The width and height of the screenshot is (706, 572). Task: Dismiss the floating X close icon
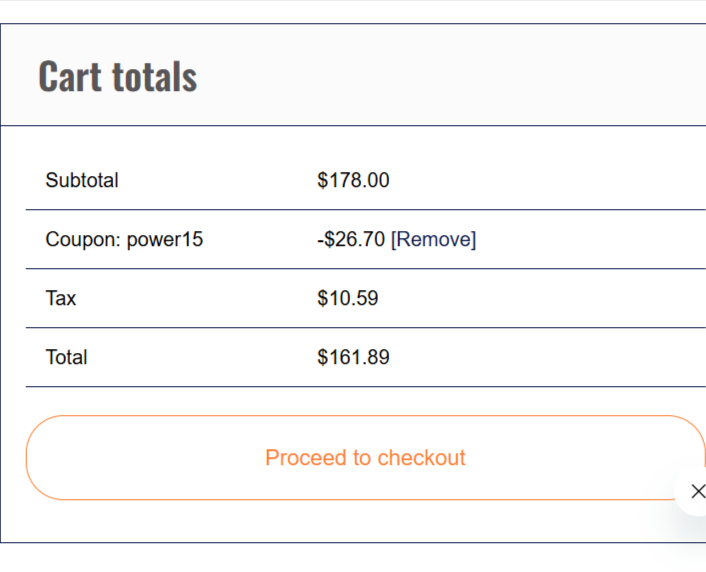[x=697, y=491]
